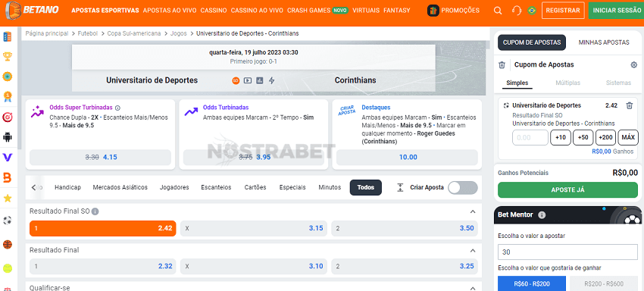Click the orange SO badge icon

(236, 80)
